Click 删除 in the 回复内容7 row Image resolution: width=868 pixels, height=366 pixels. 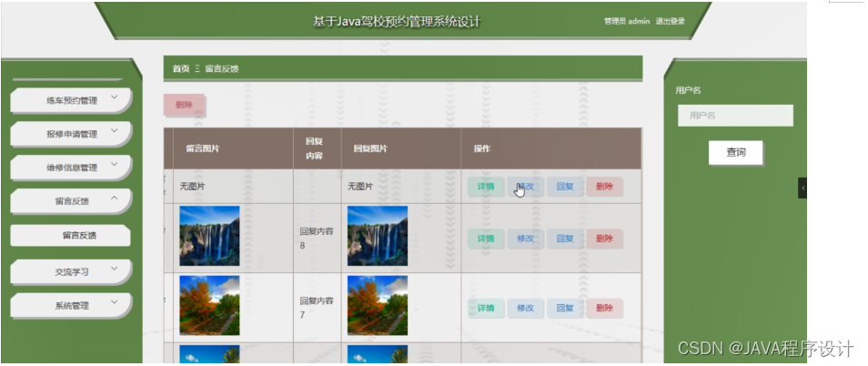tap(604, 309)
